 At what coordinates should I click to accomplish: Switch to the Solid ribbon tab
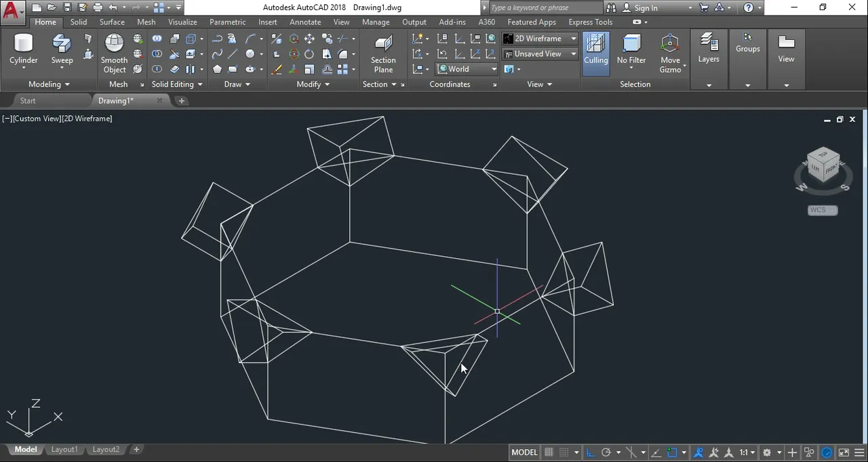[79, 22]
